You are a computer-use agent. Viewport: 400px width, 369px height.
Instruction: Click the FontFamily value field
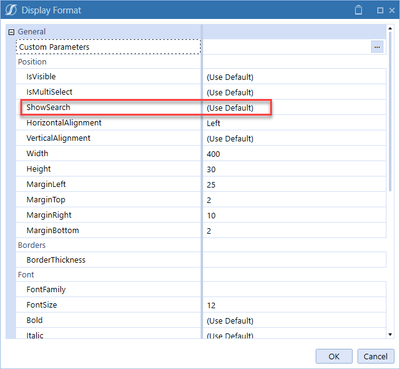click(295, 289)
